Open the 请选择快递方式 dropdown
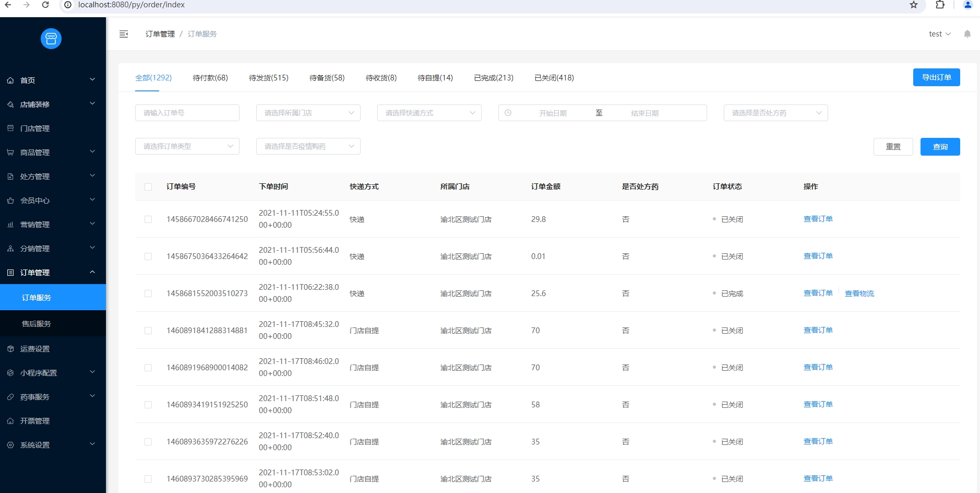 429,113
